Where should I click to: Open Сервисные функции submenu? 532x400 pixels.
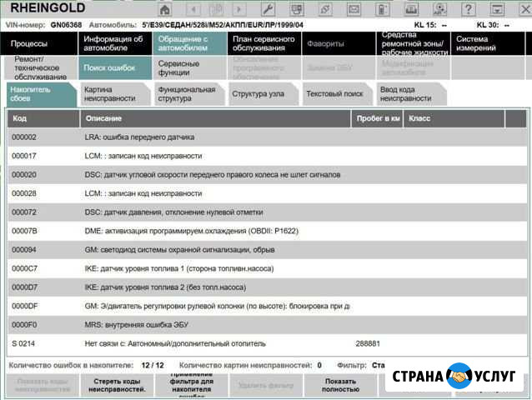(x=189, y=67)
